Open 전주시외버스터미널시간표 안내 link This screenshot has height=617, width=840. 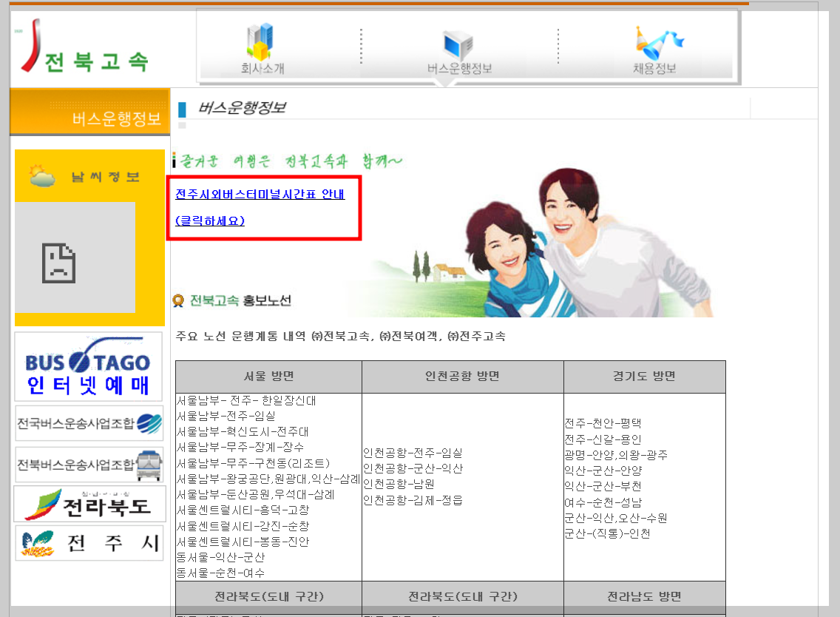tap(260, 194)
